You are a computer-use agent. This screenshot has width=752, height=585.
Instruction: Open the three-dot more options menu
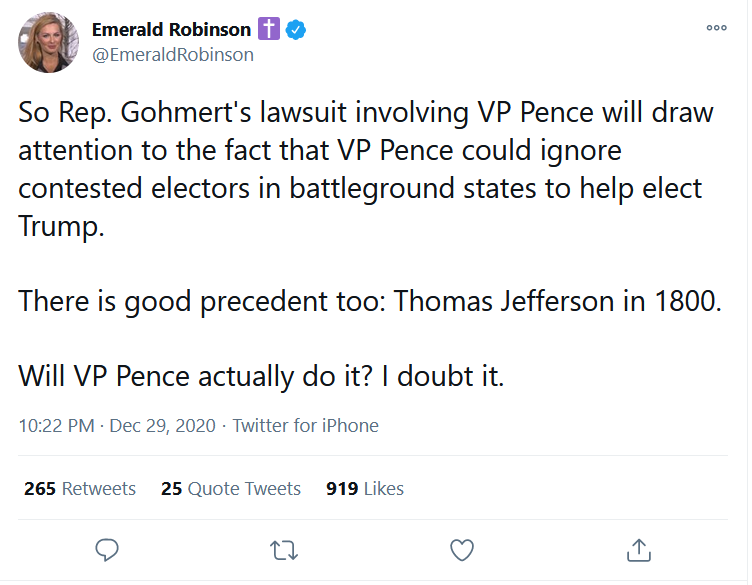coord(717,28)
